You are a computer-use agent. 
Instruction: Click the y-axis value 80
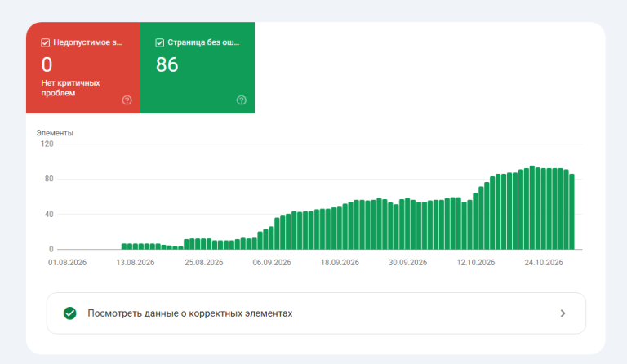[49, 179]
